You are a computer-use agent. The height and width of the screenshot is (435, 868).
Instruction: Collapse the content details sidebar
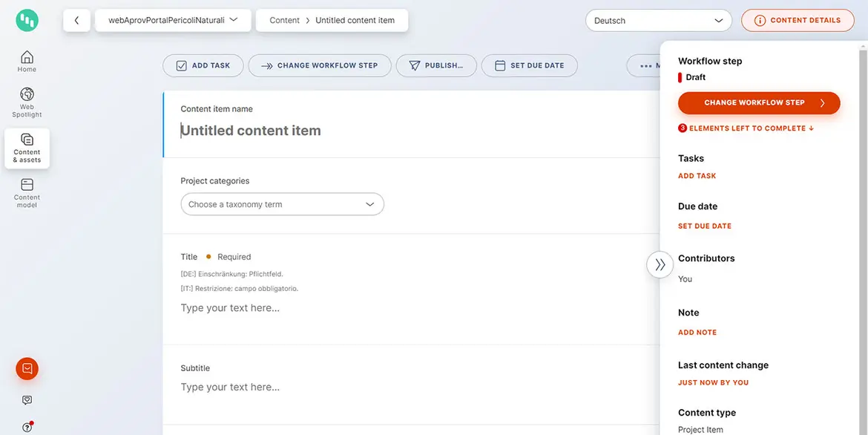(x=660, y=264)
